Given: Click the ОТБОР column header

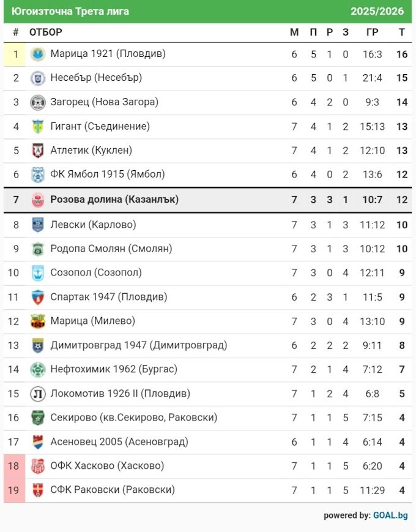Looking at the screenshot, I should click(x=46, y=32).
